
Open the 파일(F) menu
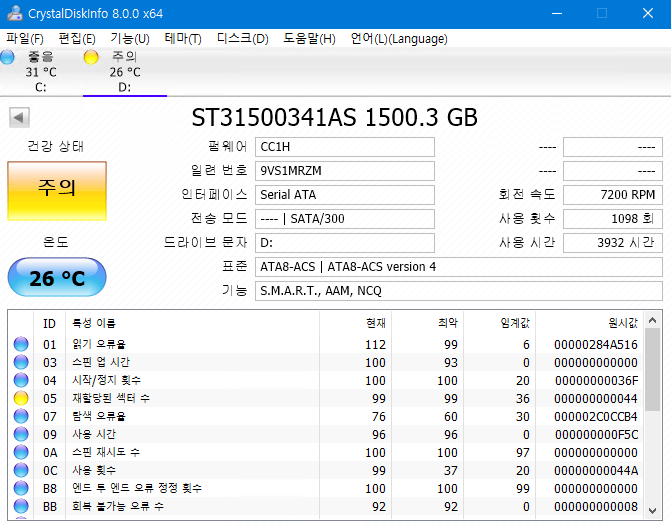click(25, 39)
